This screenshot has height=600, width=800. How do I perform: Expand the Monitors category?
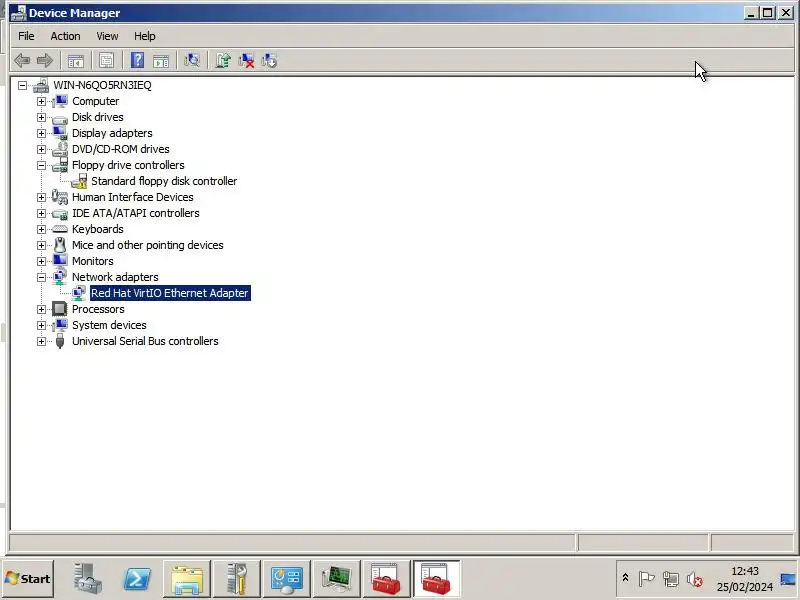click(x=41, y=261)
